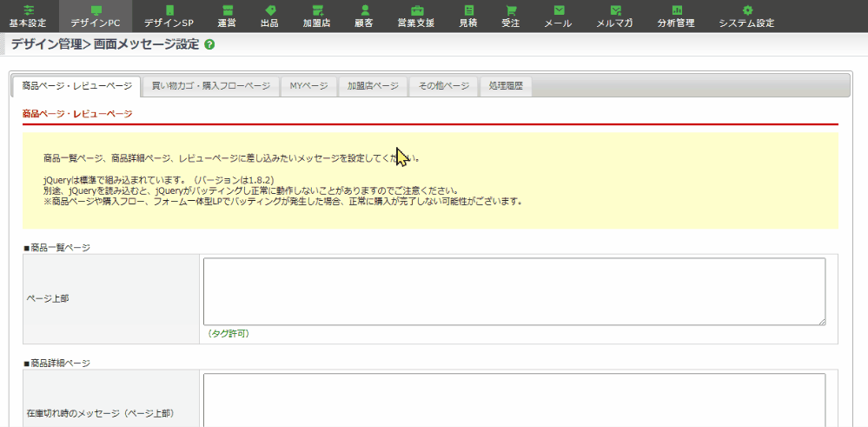The image size is (868, 427).
Task: Open the メール envelope icon
Action: pyautogui.click(x=557, y=10)
